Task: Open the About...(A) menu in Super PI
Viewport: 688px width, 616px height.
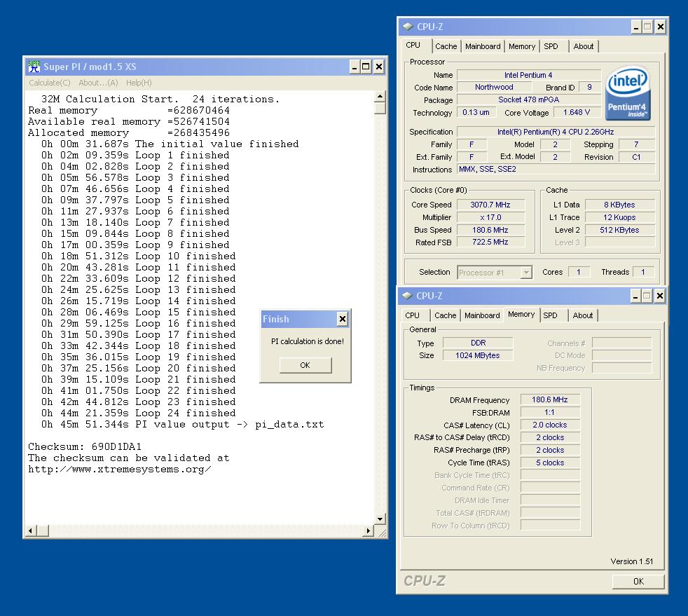Action: pyautogui.click(x=98, y=83)
